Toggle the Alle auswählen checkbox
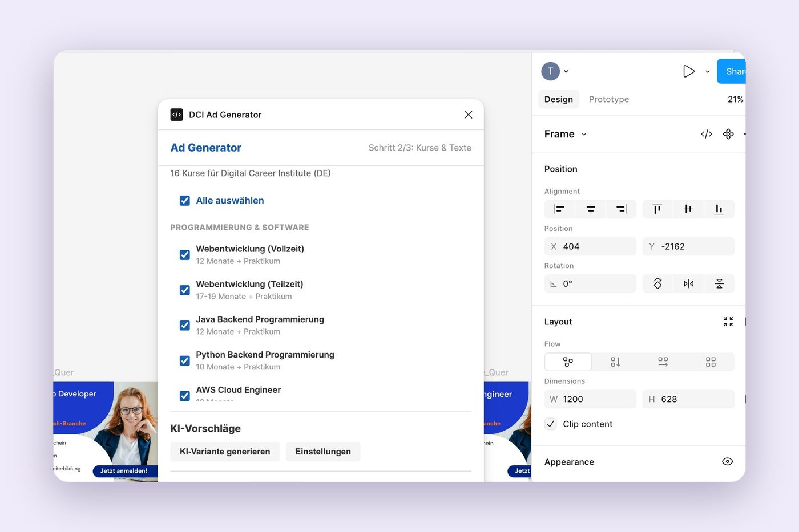Screen dimensions: 799x532 (x=184, y=201)
